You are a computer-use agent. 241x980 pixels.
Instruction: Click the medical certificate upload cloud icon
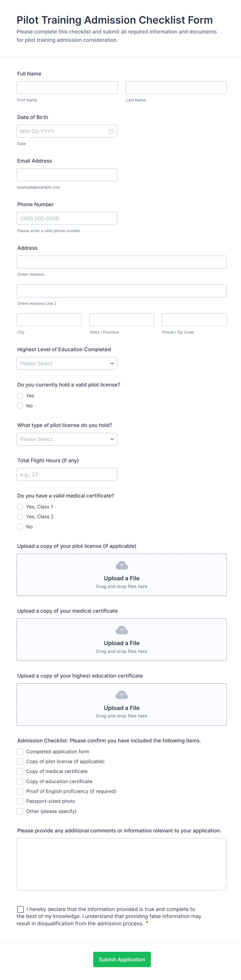pyautogui.click(x=122, y=630)
